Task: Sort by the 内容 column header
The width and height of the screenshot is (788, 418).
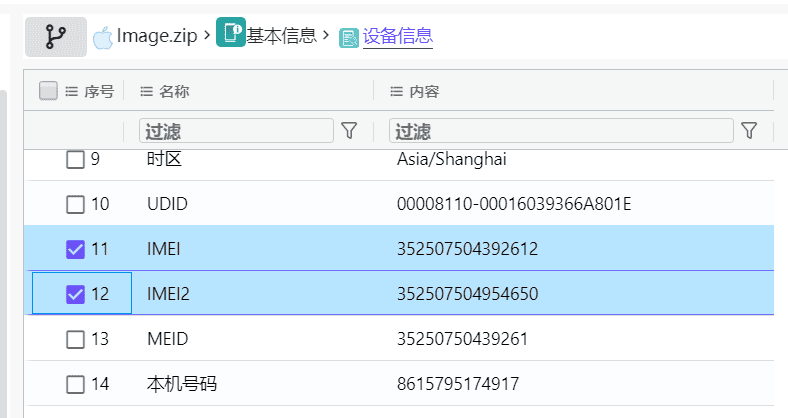Action: [x=424, y=91]
